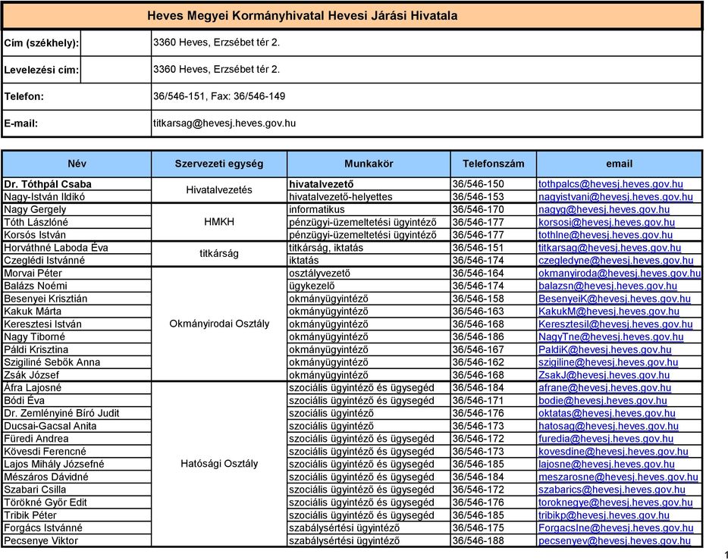Open the tothpalcs@hevesj.heves.gov.hu email link
This screenshot has width=728, height=560.
click(610, 184)
